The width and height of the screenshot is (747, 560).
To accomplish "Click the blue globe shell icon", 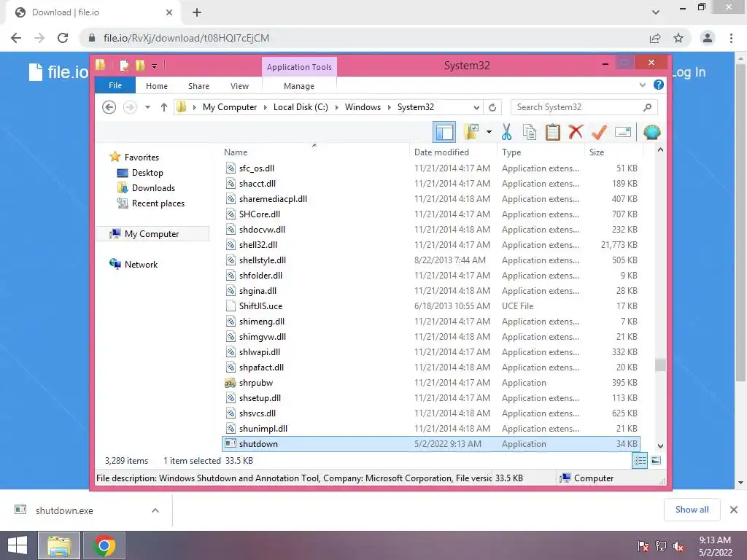I will [x=651, y=132].
